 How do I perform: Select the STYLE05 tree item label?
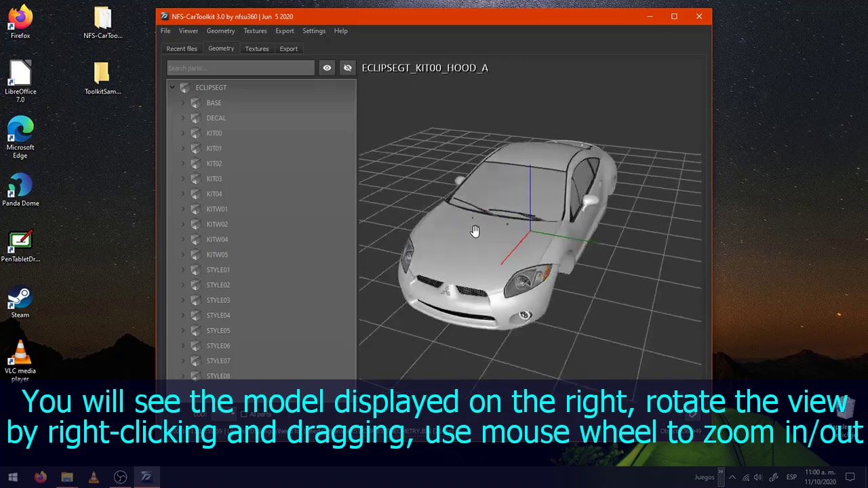click(x=218, y=331)
